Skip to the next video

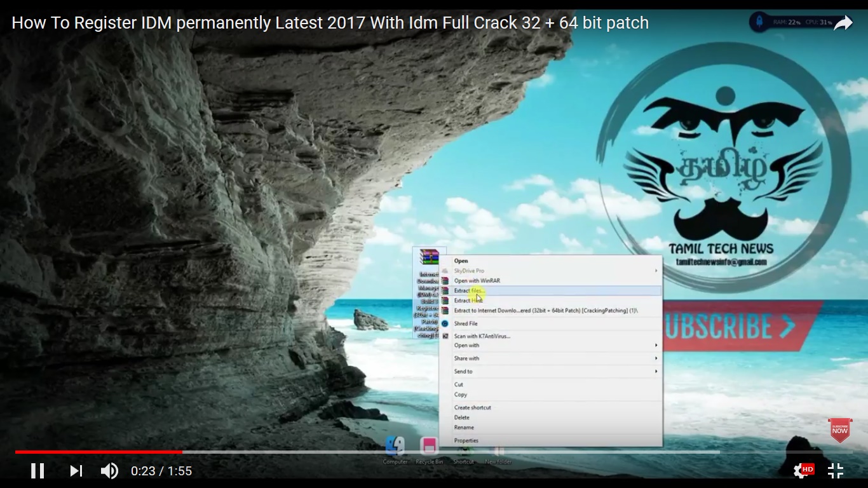(x=76, y=471)
